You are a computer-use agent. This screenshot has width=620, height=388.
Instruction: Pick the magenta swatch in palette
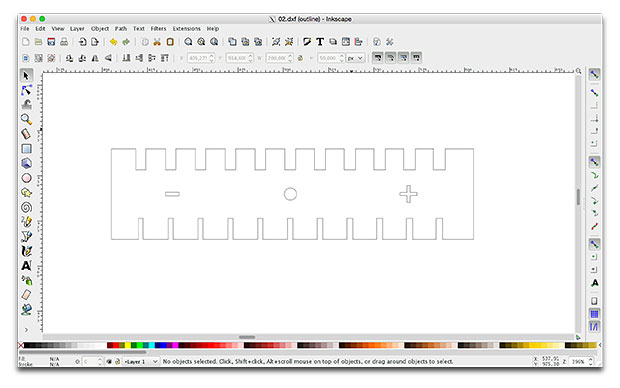175,345
